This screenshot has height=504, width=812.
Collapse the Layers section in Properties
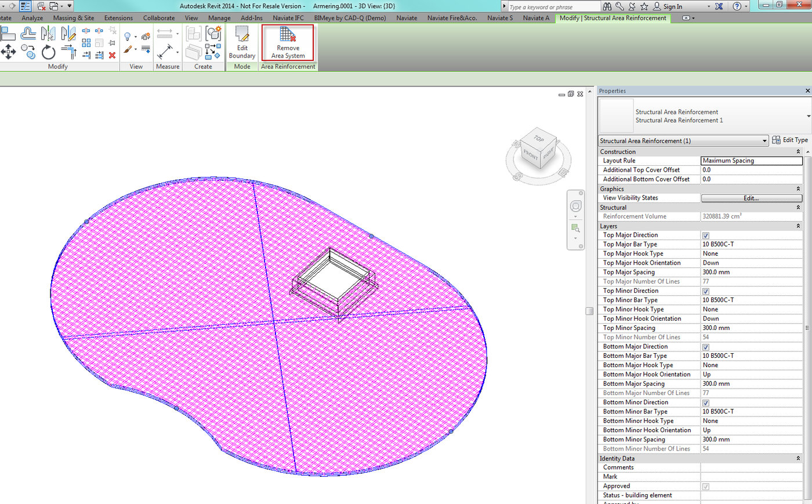pyautogui.click(x=798, y=226)
